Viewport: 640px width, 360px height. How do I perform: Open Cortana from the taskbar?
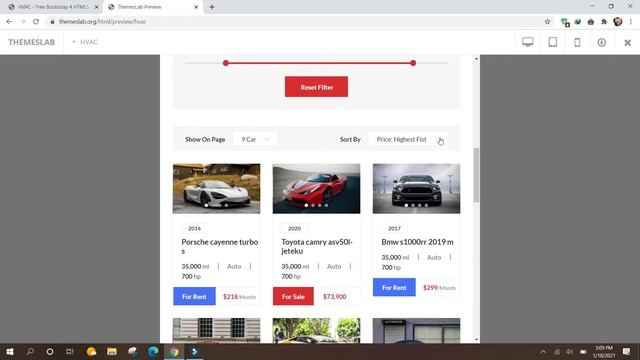(50, 351)
